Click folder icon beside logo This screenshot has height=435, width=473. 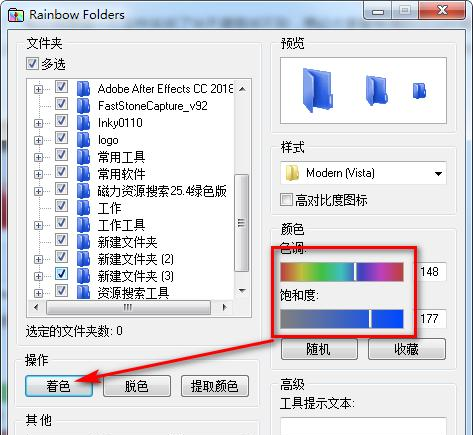[x=83, y=140]
